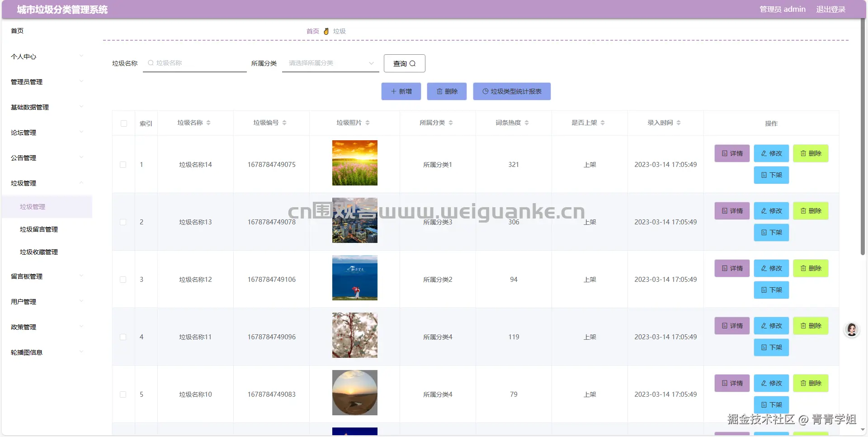Click 修改 for 垃圾名称11
Image resolution: width=868 pixels, height=437 pixels.
click(x=771, y=326)
